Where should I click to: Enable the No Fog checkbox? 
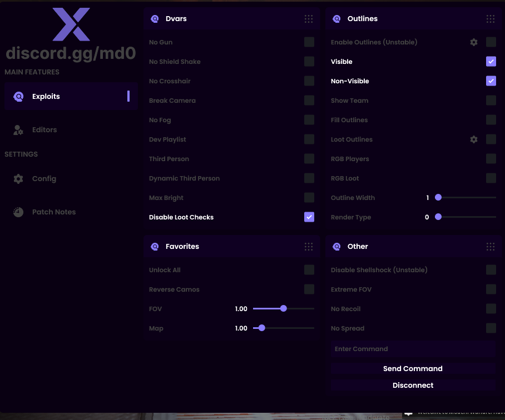pos(309,119)
